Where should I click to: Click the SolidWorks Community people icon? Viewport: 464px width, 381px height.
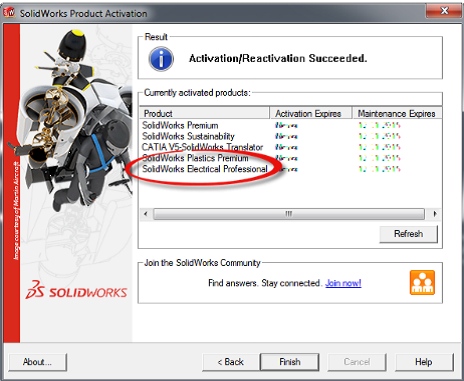[422, 283]
